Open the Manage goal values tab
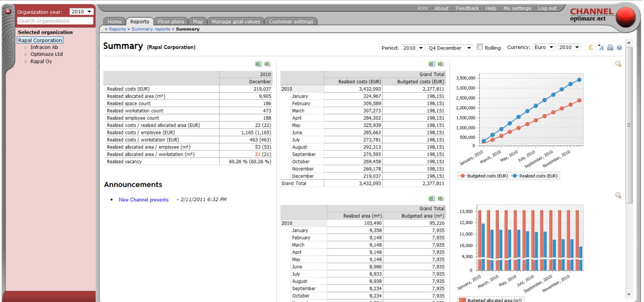This screenshot has height=302, width=644. click(x=235, y=22)
